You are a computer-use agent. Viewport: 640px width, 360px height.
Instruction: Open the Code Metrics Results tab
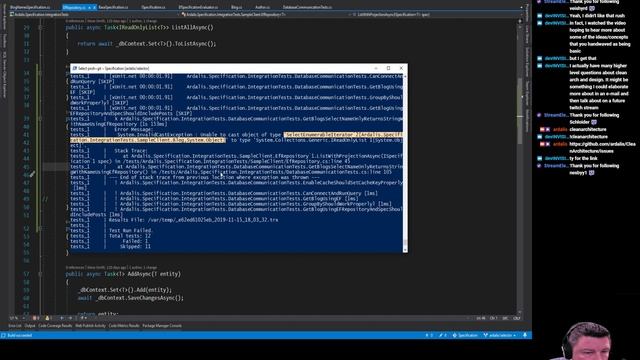(x=124, y=326)
